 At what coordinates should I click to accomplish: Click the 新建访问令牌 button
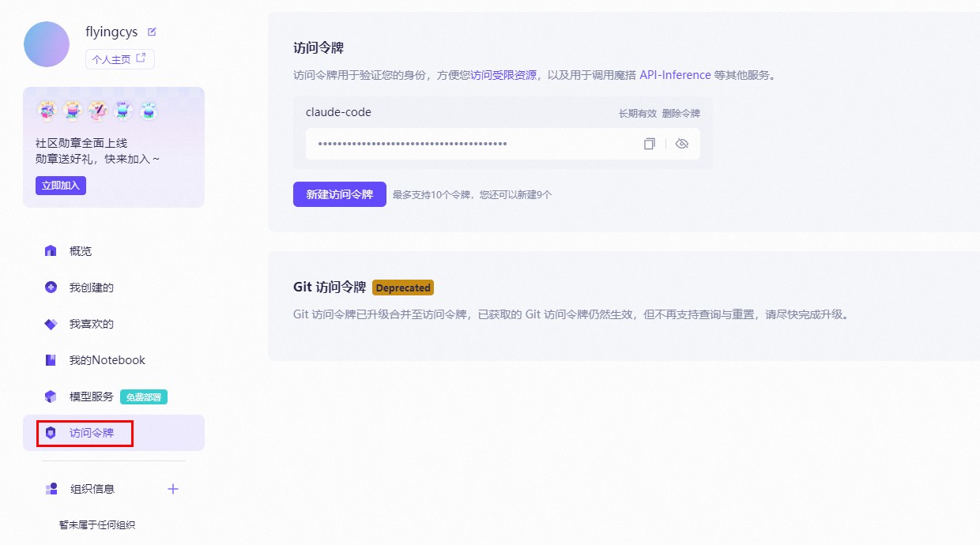pyautogui.click(x=339, y=194)
